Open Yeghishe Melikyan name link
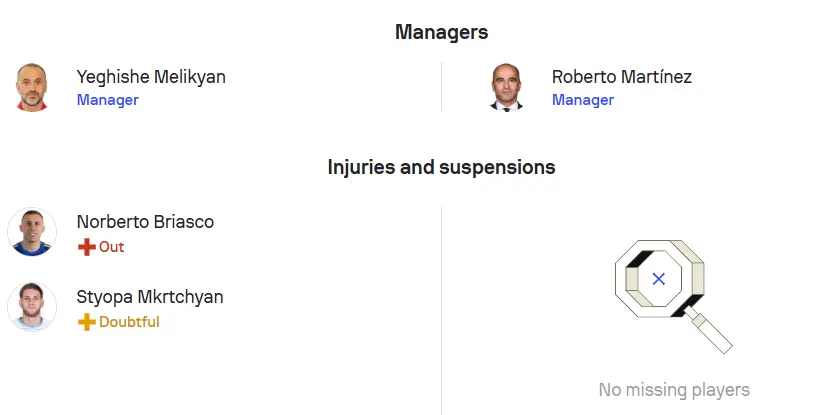This screenshot has width=831, height=415. point(151,77)
